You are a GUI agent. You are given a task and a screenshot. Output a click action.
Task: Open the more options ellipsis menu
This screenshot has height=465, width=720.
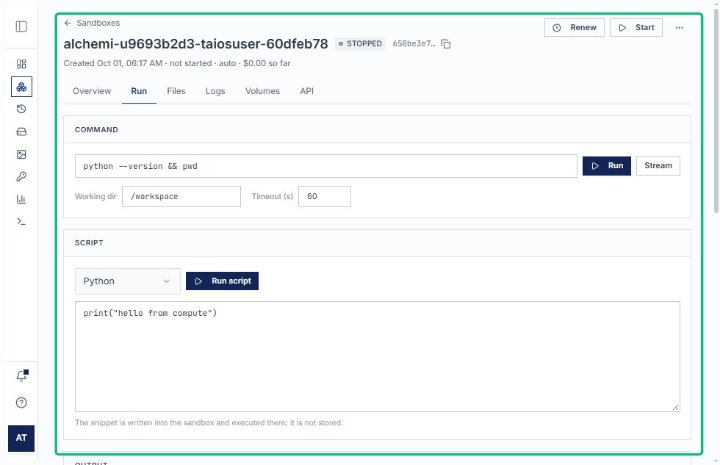coord(679,28)
